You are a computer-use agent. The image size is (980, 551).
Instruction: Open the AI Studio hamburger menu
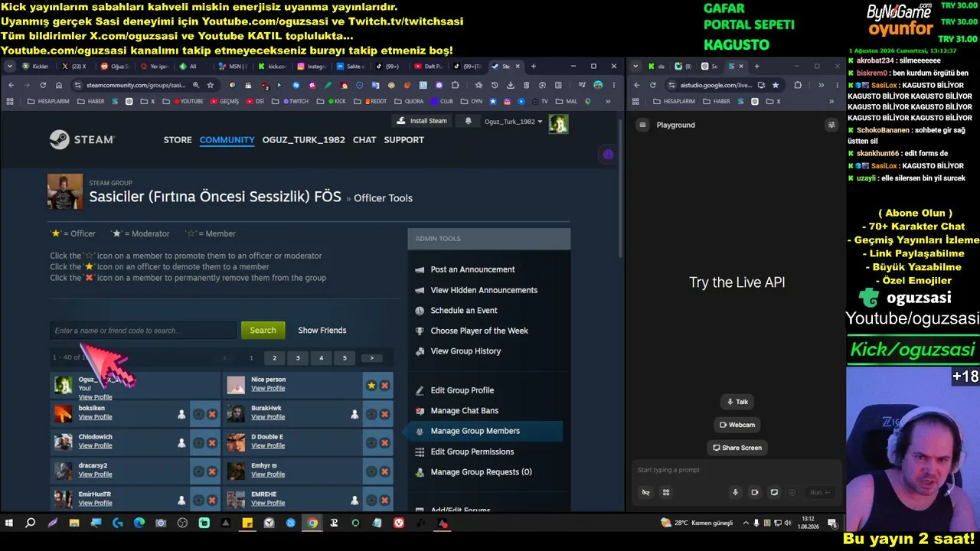coord(643,125)
